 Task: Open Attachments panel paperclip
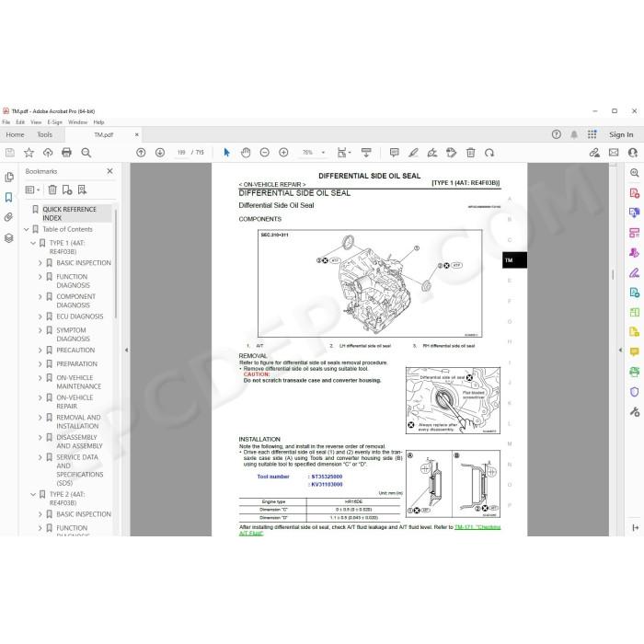click(9, 217)
